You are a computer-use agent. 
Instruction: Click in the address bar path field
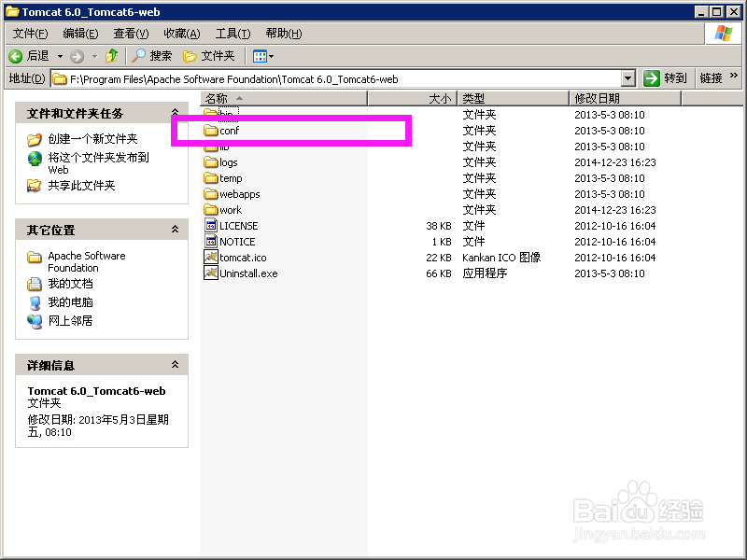click(x=336, y=78)
